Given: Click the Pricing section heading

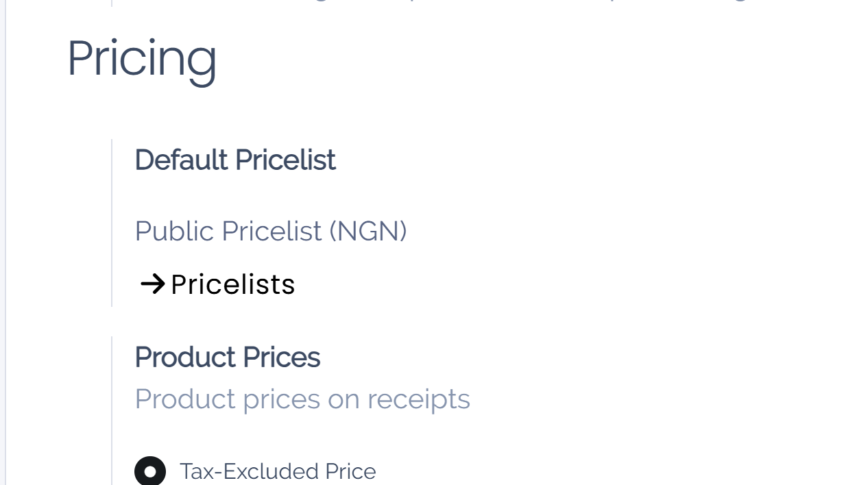Looking at the screenshot, I should 141,59.
